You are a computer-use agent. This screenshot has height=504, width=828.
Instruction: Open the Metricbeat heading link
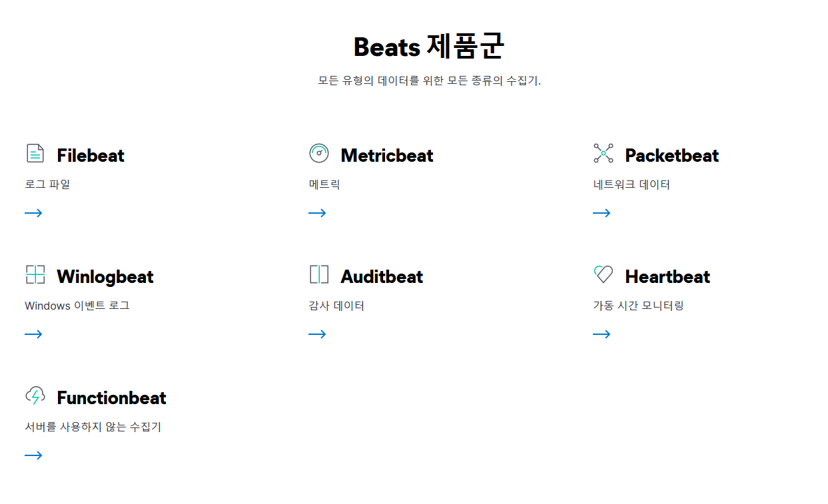coord(386,156)
